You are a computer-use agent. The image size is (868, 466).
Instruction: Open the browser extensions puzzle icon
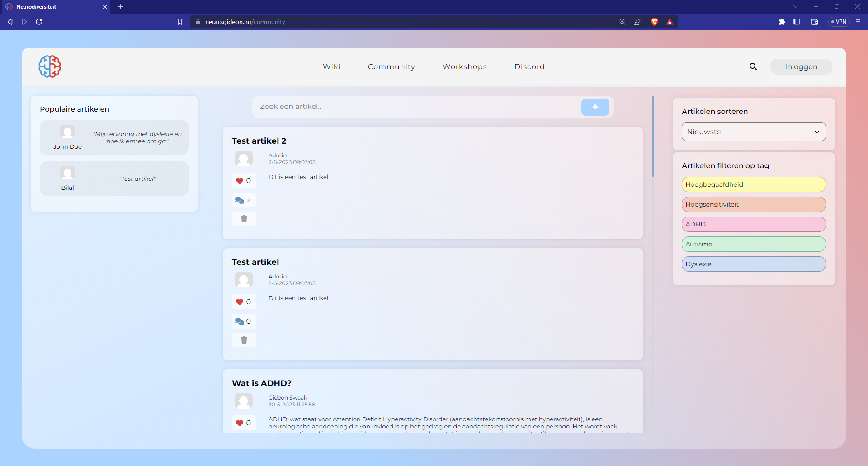782,22
